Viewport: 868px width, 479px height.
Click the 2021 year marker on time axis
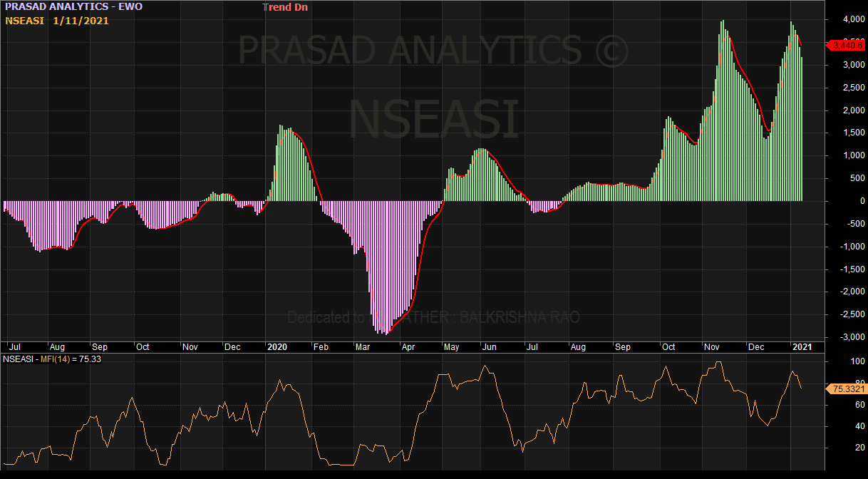point(802,347)
